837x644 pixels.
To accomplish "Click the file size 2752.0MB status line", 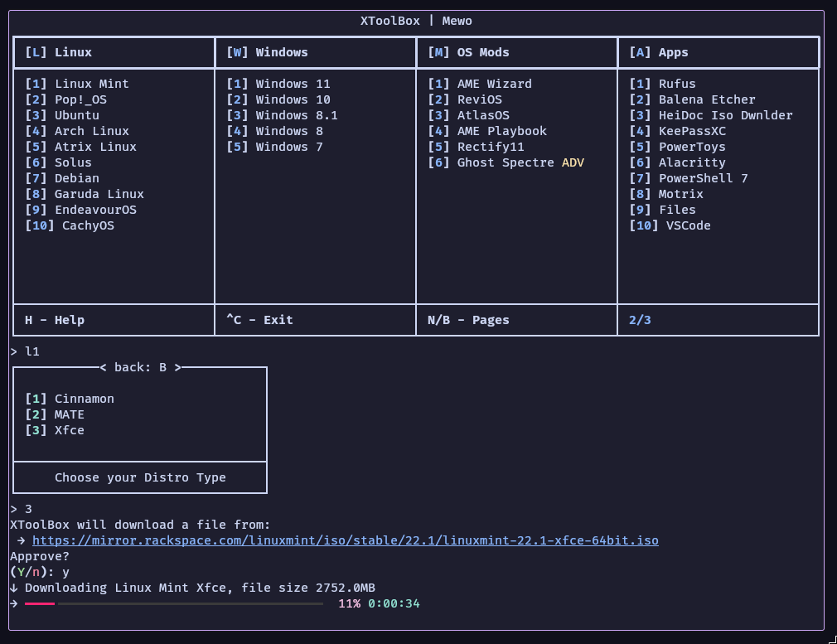I will point(193,588).
